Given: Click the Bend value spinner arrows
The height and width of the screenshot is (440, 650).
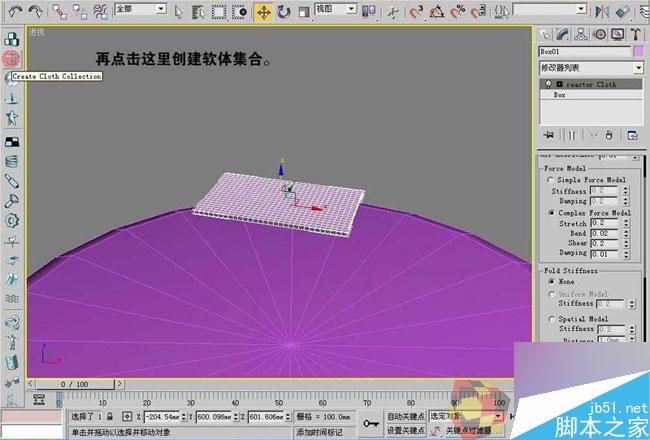Looking at the screenshot, I should (x=626, y=233).
